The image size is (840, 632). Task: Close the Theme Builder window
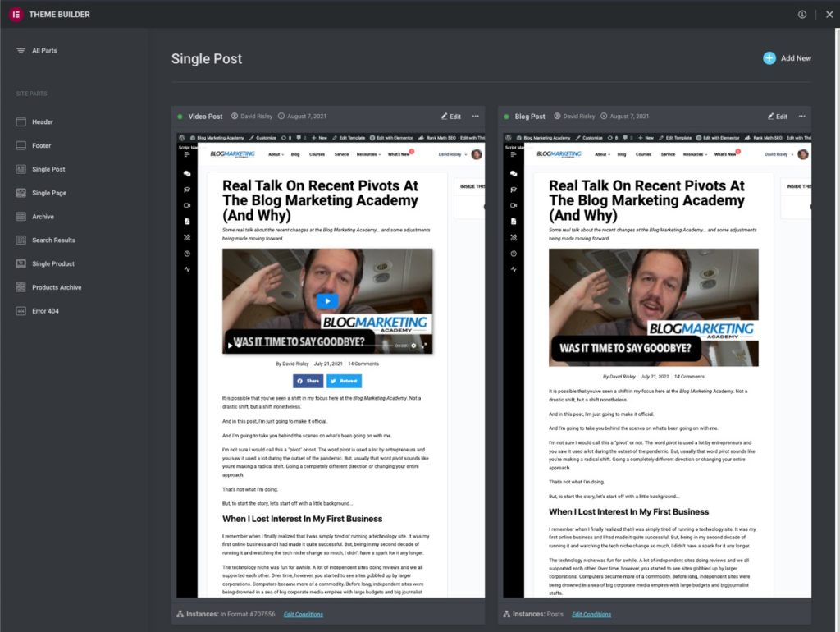point(829,15)
